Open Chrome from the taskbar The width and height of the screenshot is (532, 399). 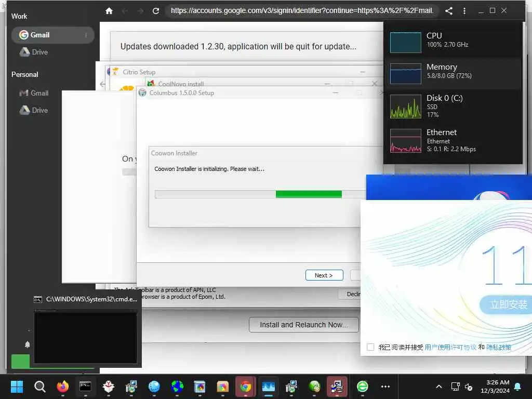pos(246,387)
